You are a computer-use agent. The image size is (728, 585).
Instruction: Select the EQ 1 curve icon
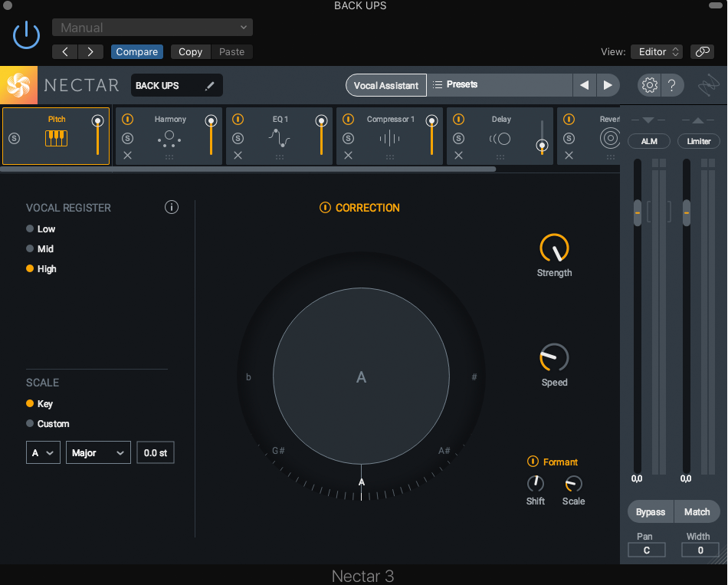[280, 138]
